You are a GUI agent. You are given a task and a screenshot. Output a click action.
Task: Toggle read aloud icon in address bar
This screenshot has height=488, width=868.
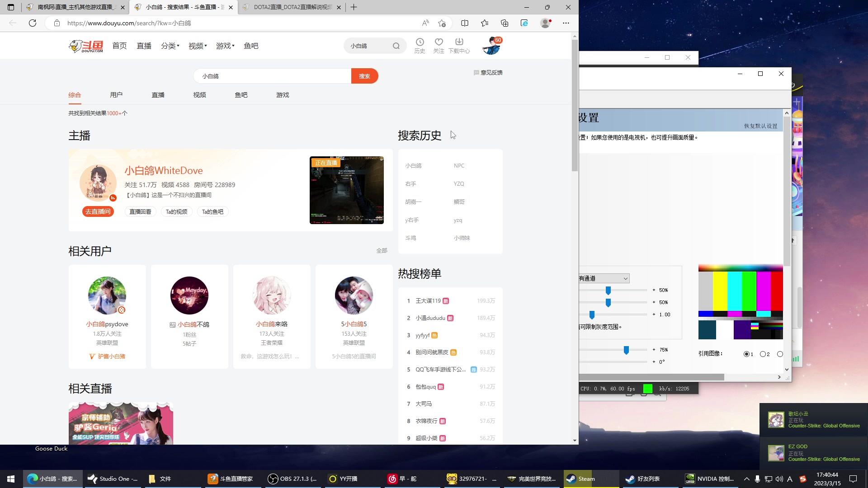pyautogui.click(x=425, y=23)
